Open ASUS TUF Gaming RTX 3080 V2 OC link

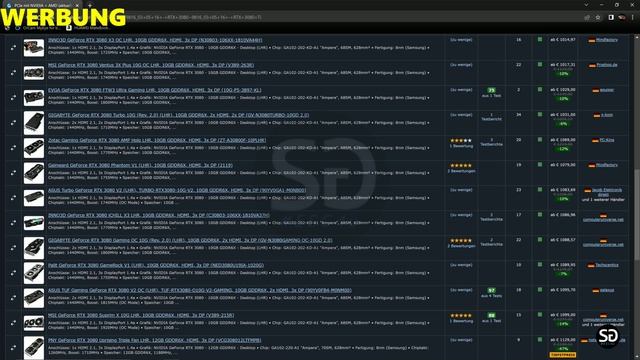click(x=200, y=290)
